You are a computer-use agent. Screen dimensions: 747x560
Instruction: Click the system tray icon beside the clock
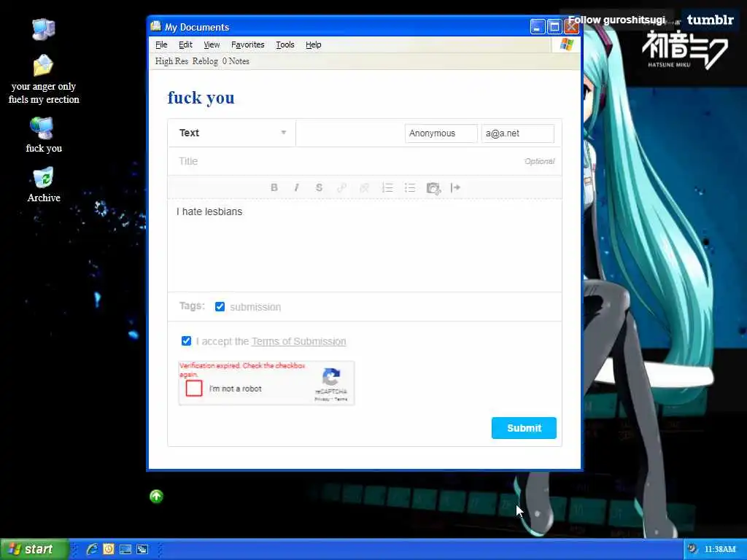tap(692, 548)
